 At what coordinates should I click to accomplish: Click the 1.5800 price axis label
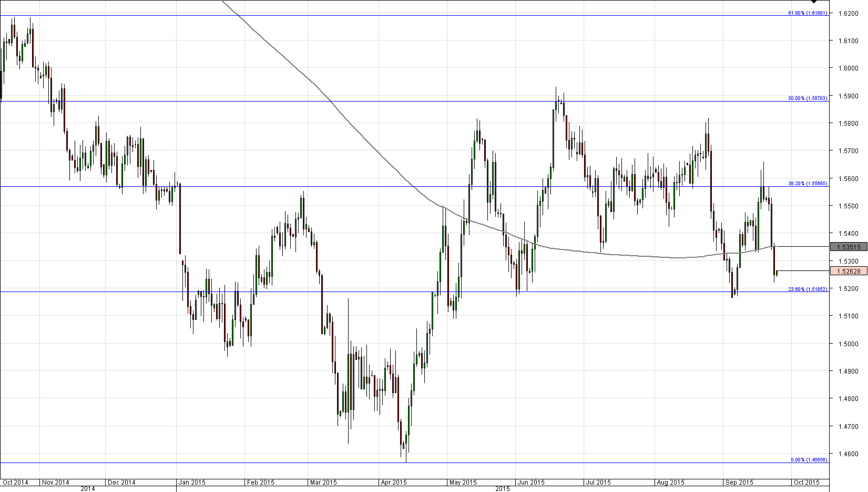(848, 123)
